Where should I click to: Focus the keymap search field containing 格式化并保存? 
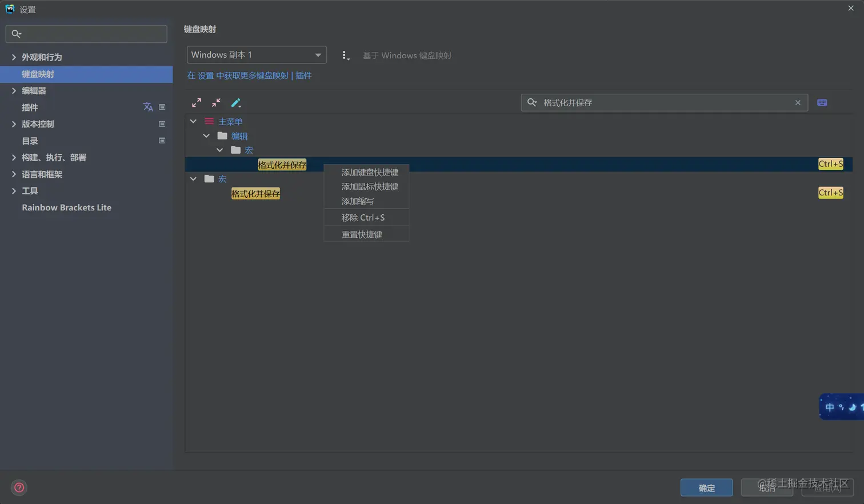(x=665, y=103)
